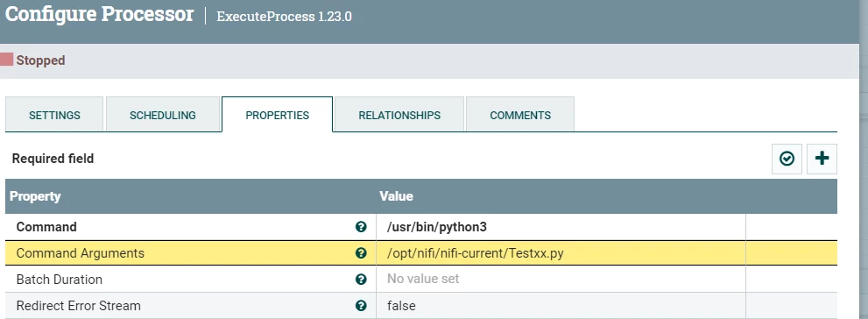The height and width of the screenshot is (319, 868).
Task: Select the PROPERTIES tab
Action: (278, 115)
